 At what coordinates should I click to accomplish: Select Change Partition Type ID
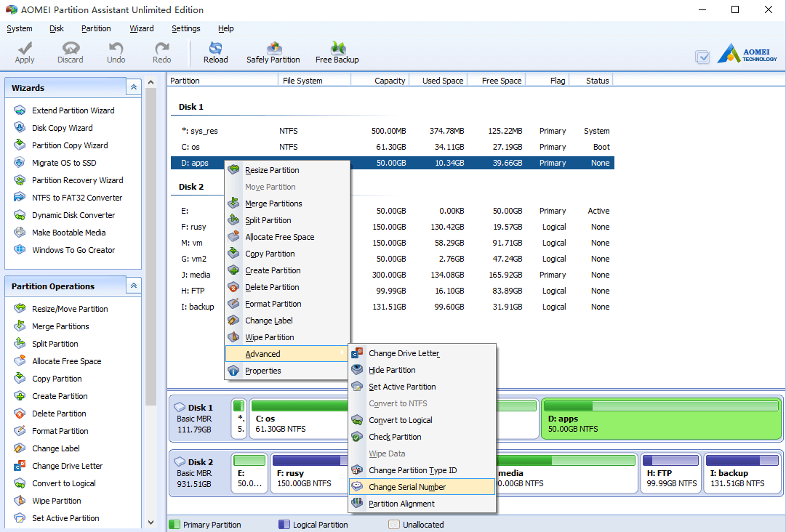click(422, 470)
